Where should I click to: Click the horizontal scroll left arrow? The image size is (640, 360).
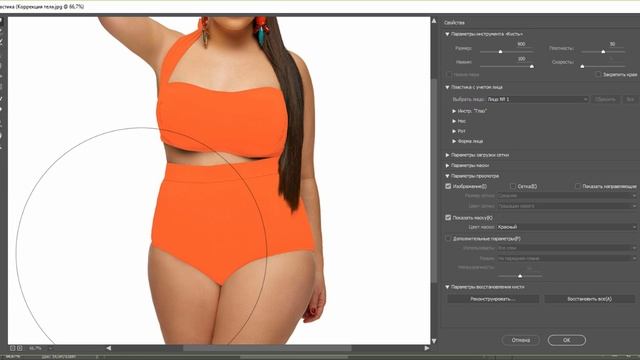109,348
